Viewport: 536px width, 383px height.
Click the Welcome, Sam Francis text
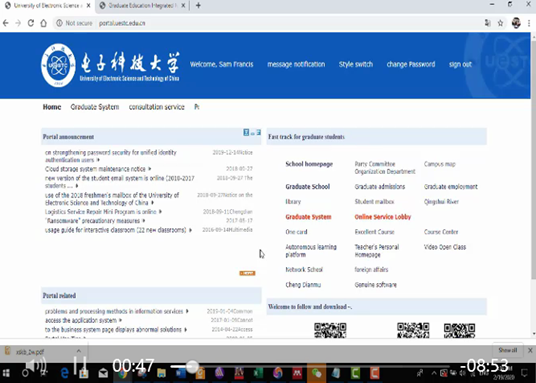(x=222, y=64)
